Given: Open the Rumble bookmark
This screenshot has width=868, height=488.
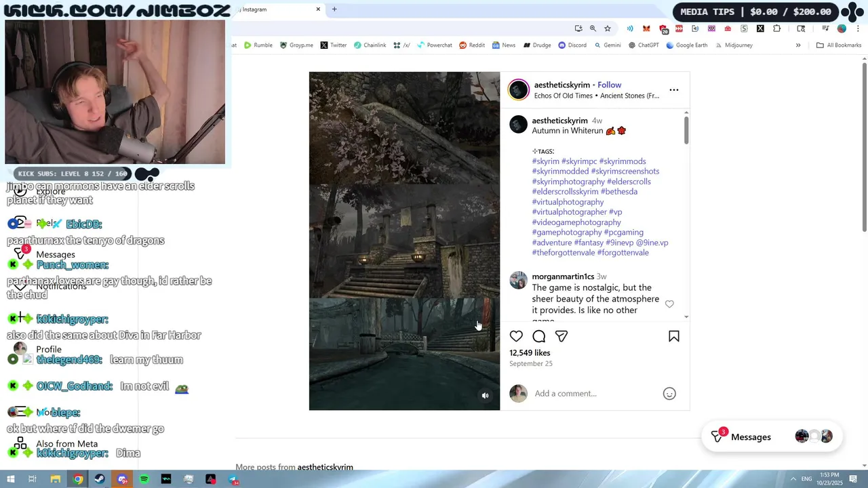Looking at the screenshot, I should 258,45.
